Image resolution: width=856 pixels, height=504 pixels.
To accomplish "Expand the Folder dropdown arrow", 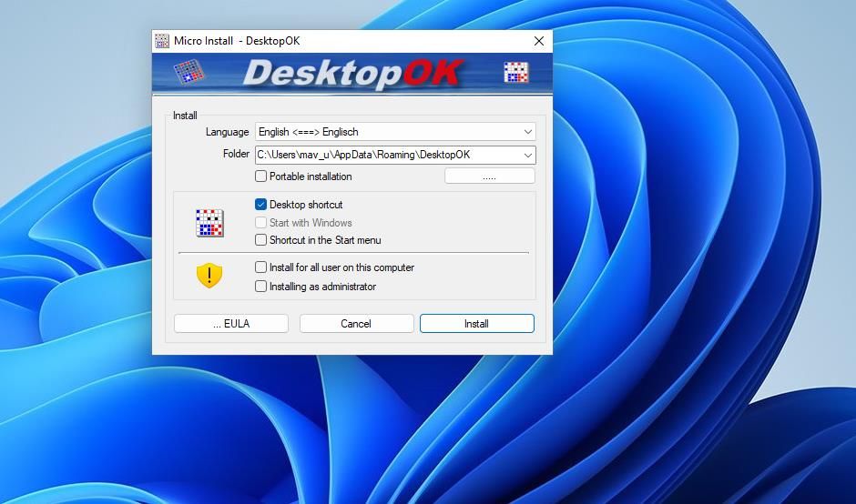I will 527,155.
